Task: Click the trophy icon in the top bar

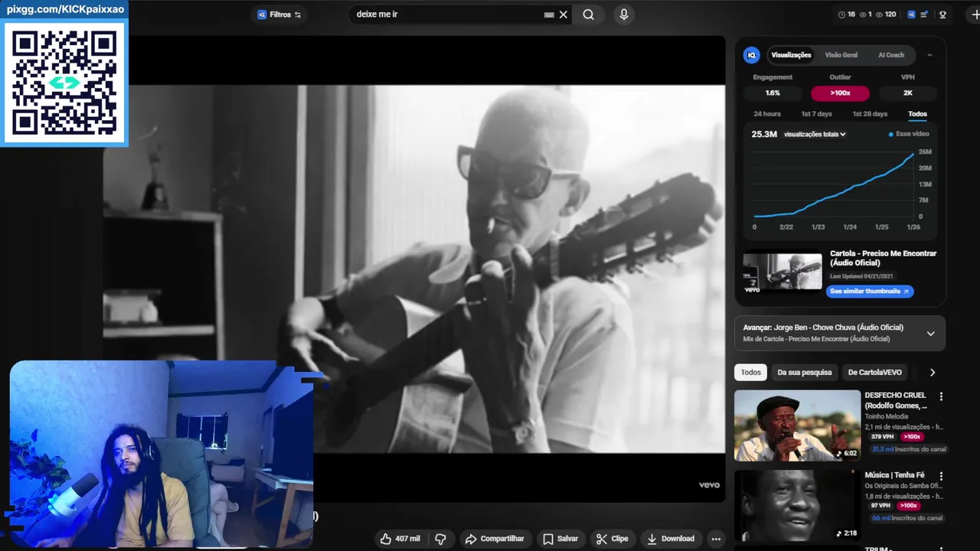Action: 942,15
